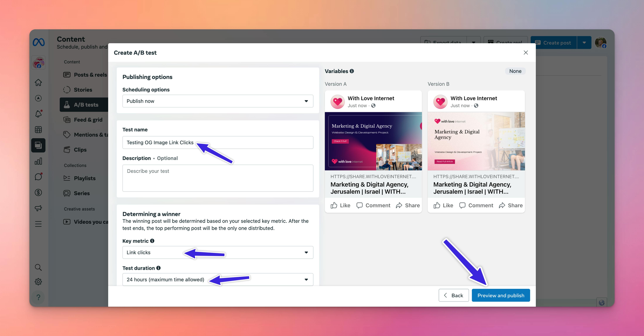
Task: Open the Search icon at the bottom sidebar
Action: pos(38,267)
